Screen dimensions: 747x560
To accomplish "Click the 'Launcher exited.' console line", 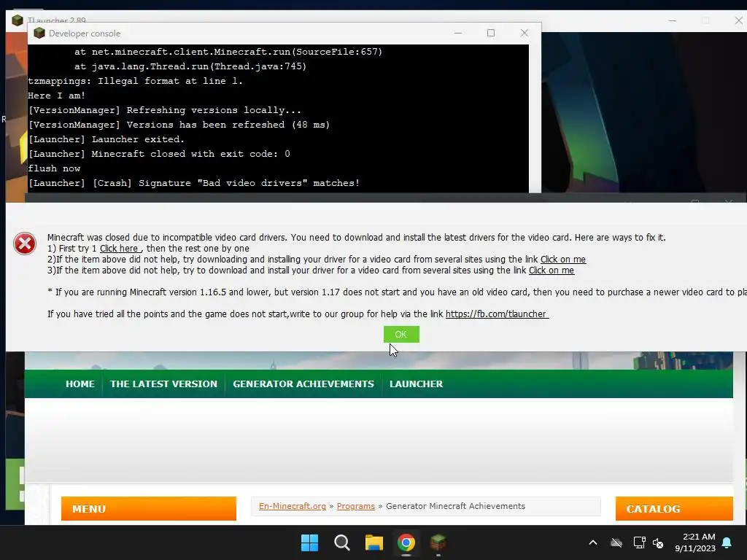I will tap(107, 139).
